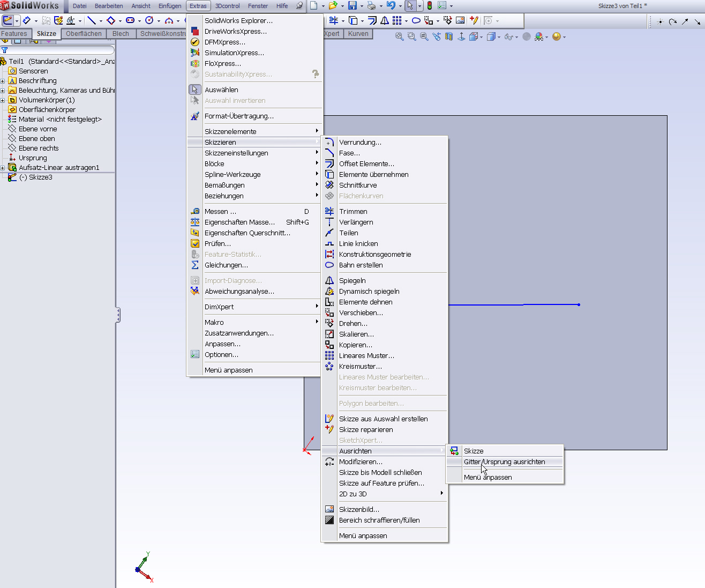
Task: Expand the Volumenkörper(1) tree node
Action: pos(3,100)
